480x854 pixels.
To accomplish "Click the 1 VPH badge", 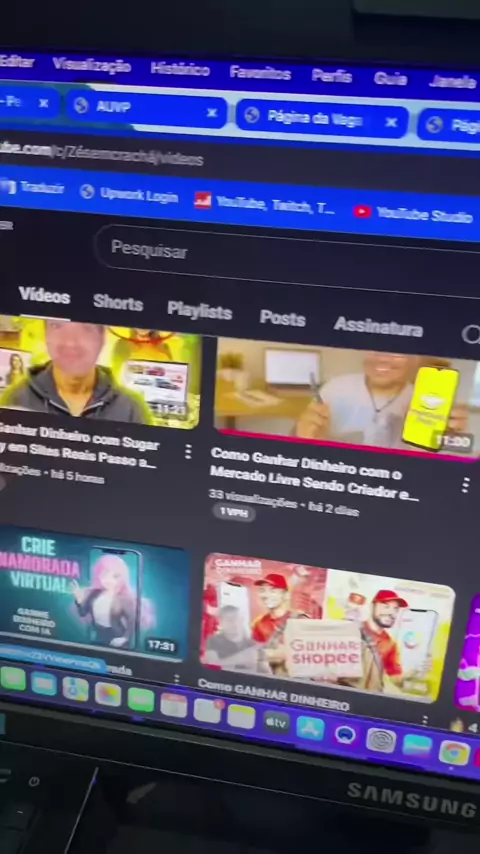I will point(234,512).
